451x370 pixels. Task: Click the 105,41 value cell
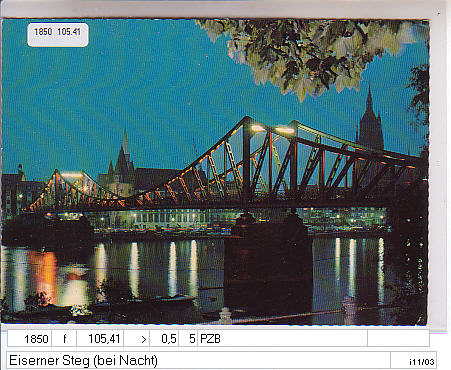100,339
